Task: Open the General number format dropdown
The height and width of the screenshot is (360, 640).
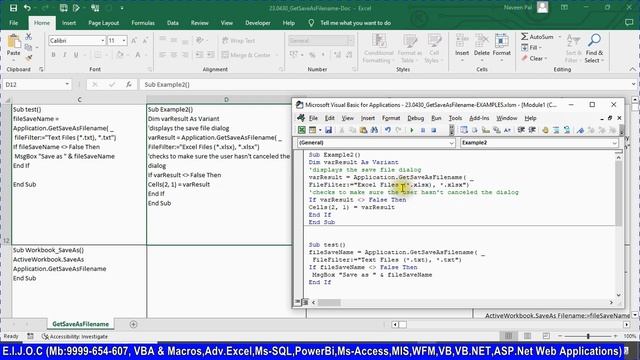Action: click(350, 40)
